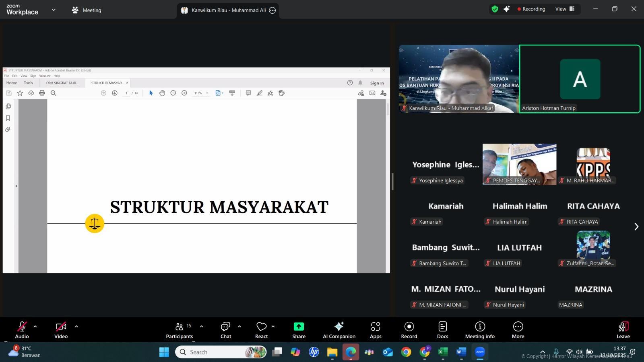Start recording with Record button

[x=409, y=330]
